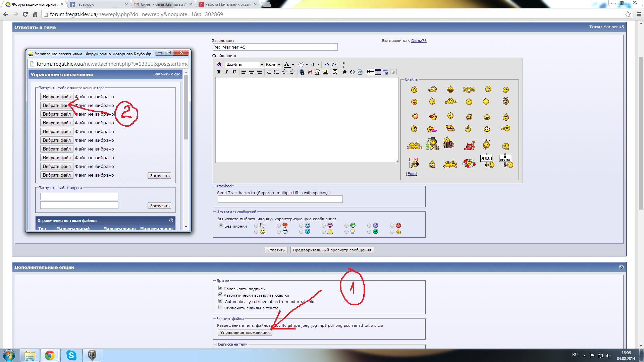Switch to the Facebook browser tab
The image size is (644, 362).
97,4
